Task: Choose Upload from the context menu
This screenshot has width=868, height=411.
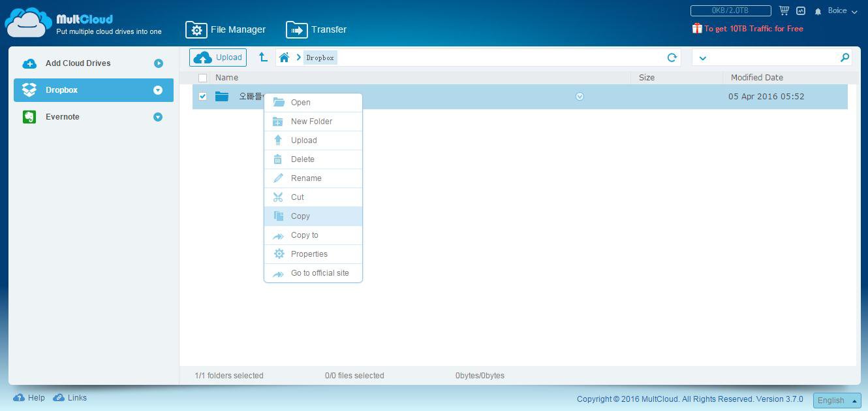Action: (313, 140)
